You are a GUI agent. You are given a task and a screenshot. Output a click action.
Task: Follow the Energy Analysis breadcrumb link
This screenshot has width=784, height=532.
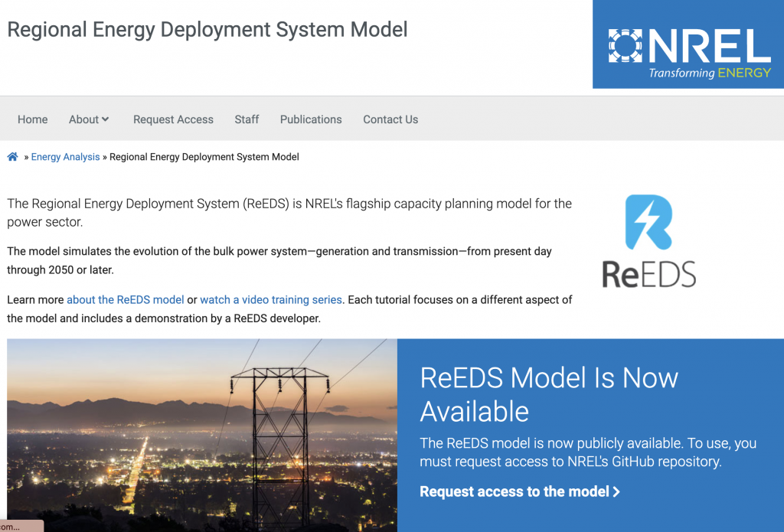coord(66,157)
